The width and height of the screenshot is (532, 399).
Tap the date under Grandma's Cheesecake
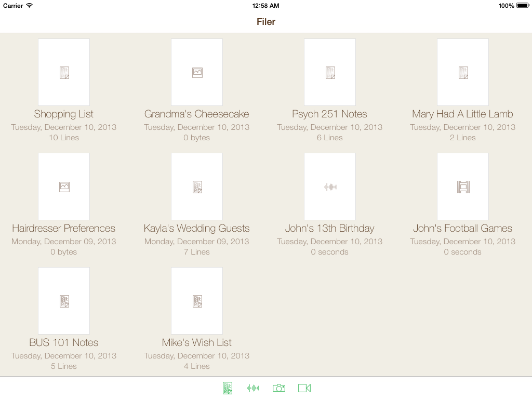[197, 127]
